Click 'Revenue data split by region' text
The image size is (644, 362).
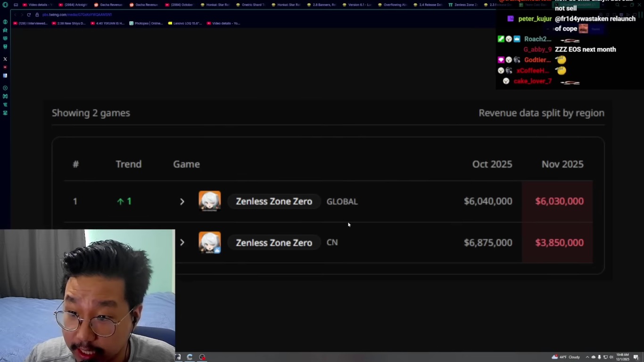coord(541,113)
